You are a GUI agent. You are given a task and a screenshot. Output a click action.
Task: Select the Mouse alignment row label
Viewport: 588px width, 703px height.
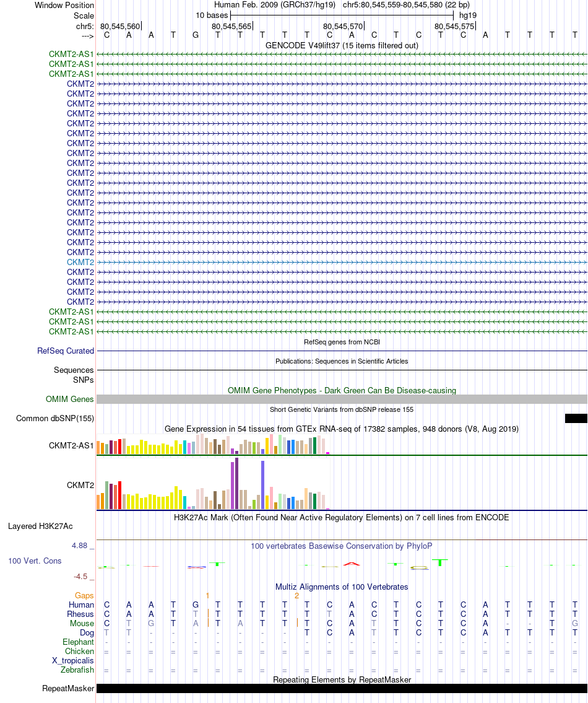click(x=82, y=624)
